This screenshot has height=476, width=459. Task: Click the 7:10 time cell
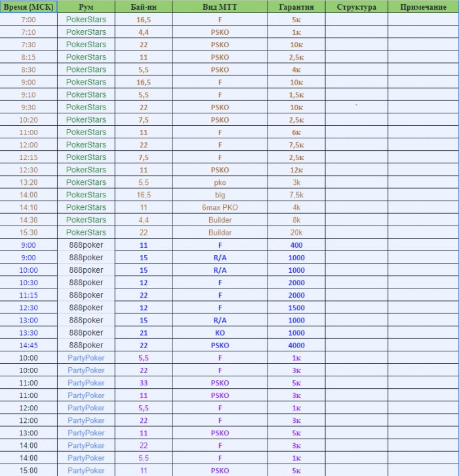29,32
